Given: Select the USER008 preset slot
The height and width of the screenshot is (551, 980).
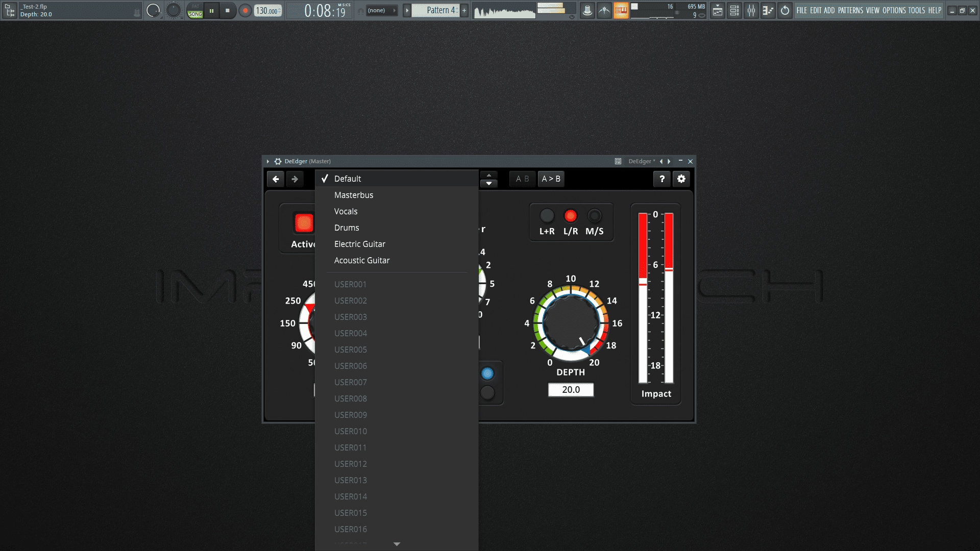Looking at the screenshot, I should [397, 398].
